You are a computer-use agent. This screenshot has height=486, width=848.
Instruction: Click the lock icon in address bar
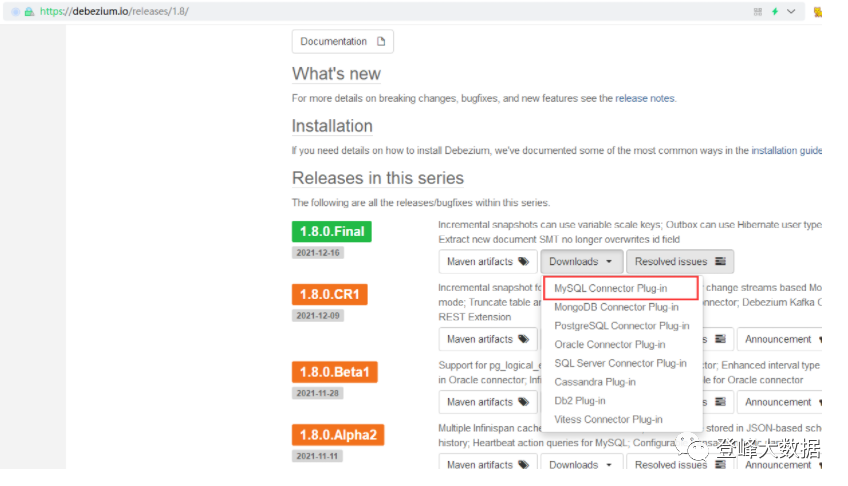(29, 11)
